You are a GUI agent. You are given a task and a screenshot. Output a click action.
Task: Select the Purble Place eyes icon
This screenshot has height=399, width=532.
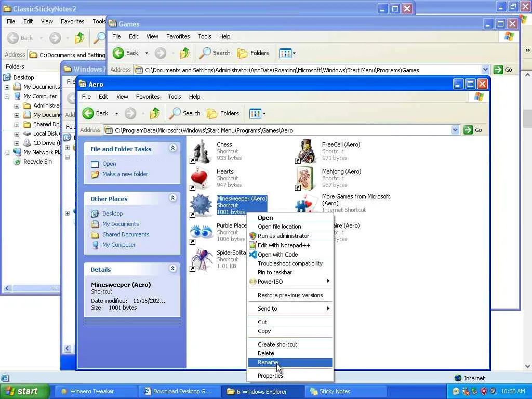(x=201, y=233)
